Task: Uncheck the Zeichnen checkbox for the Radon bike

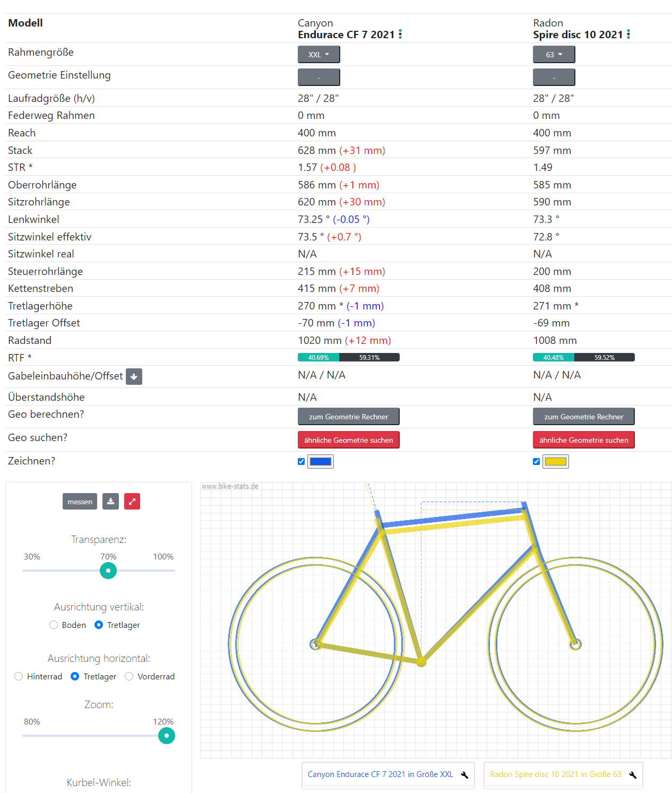Action: point(537,462)
